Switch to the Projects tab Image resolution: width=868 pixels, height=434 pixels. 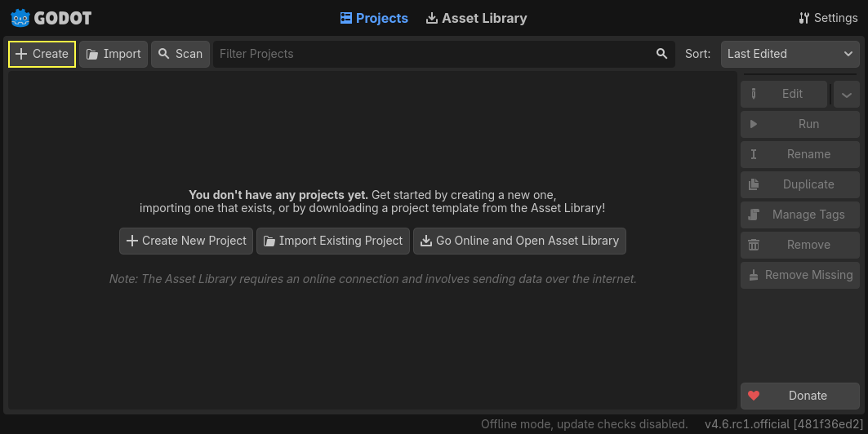[x=374, y=18]
